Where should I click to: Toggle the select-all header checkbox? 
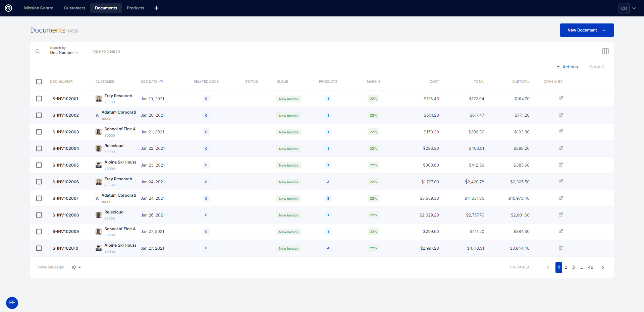coord(39,82)
